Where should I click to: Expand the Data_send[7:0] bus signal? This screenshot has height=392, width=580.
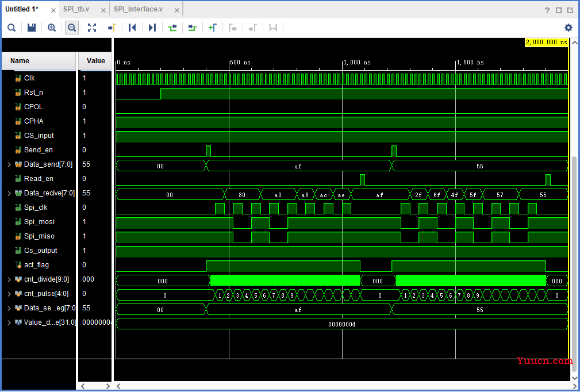[9, 164]
